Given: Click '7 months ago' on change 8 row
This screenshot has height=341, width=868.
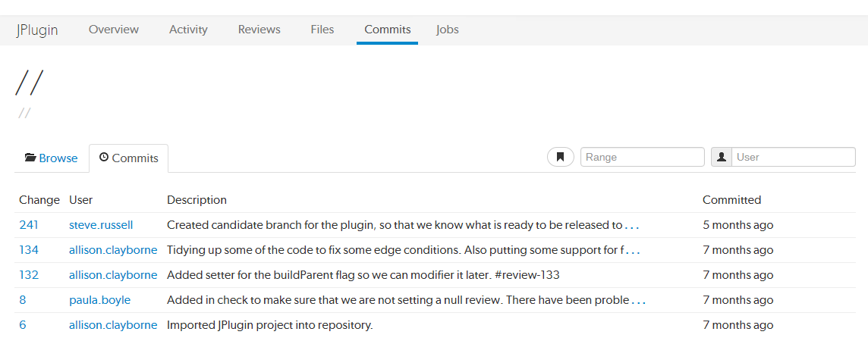Looking at the screenshot, I should tap(738, 300).
